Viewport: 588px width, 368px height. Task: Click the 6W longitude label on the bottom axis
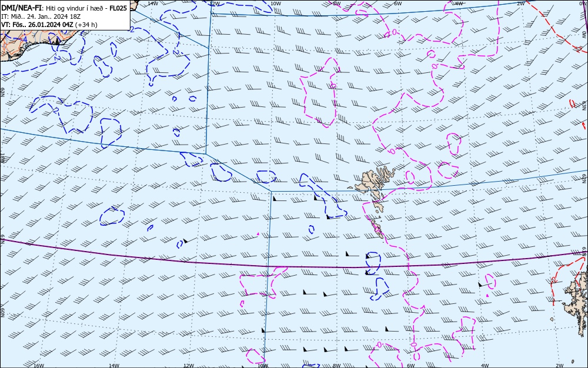tap(411, 366)
